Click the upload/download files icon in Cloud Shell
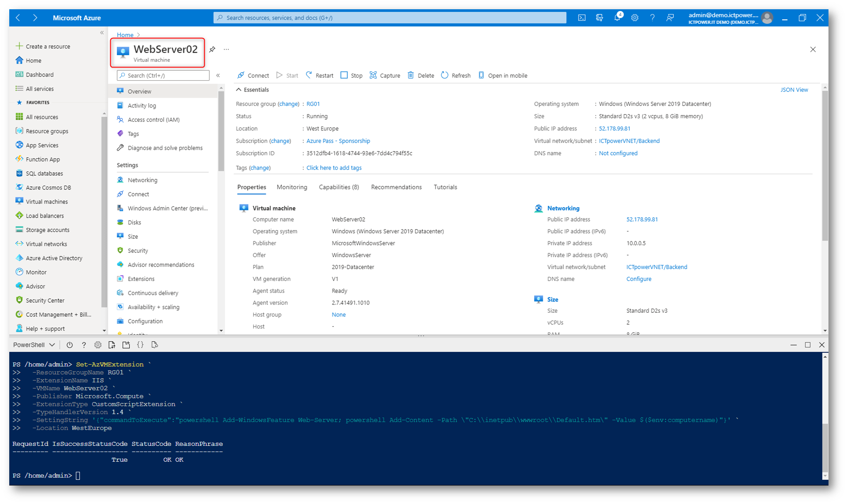The image size is (847, 504). tap(112, 345)
